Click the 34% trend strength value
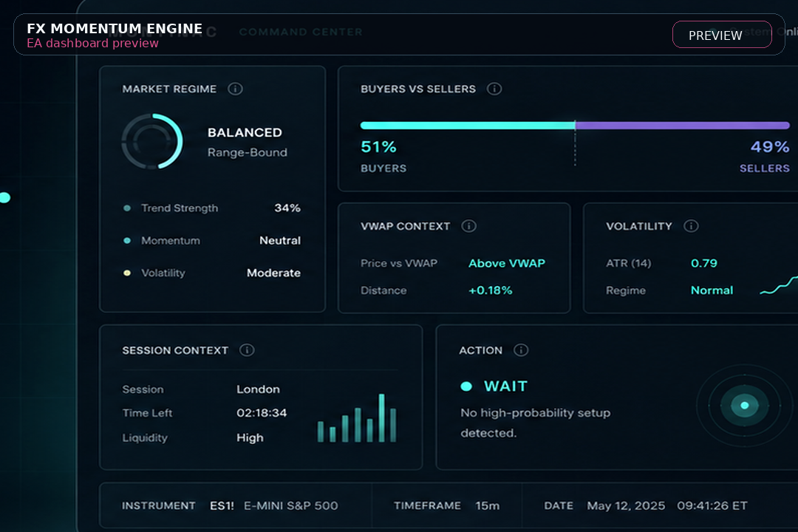The width and height of the screenshot is (798, 532). tap(287, 208)
